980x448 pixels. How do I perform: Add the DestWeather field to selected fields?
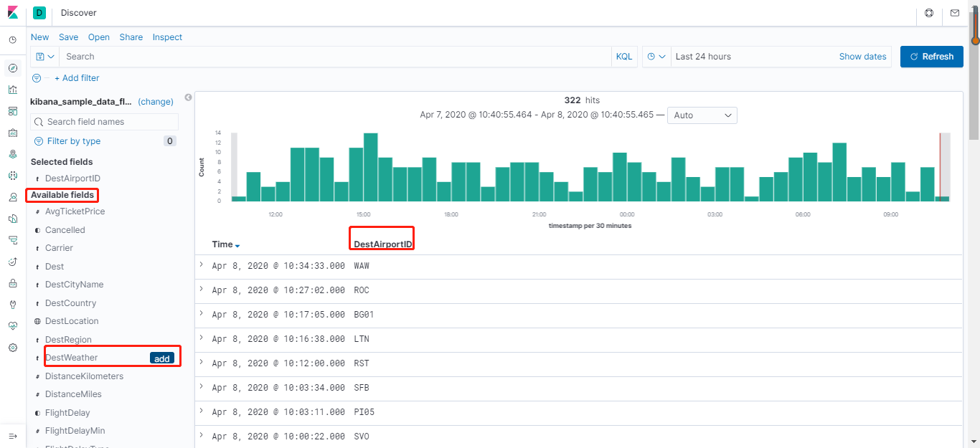point(161,358)
